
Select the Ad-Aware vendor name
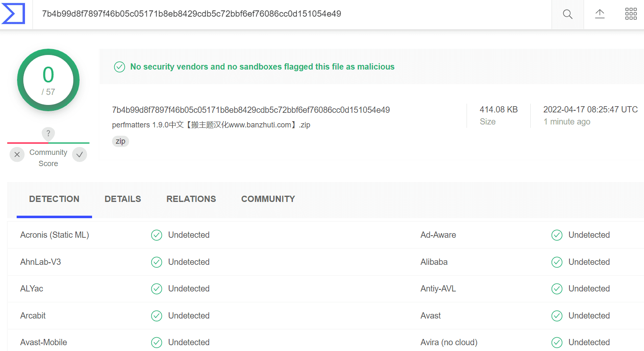pos(438,235)
